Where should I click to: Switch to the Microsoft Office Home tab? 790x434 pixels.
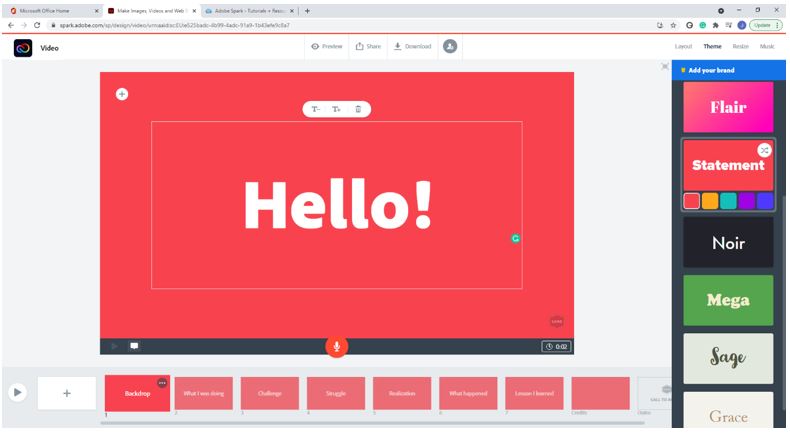(52, 11)
